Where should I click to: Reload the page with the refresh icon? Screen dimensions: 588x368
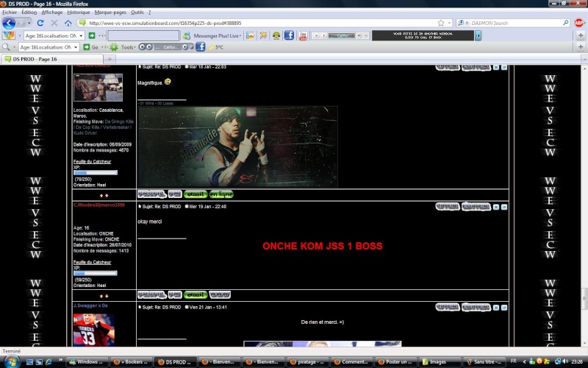[x=40, y=23]
